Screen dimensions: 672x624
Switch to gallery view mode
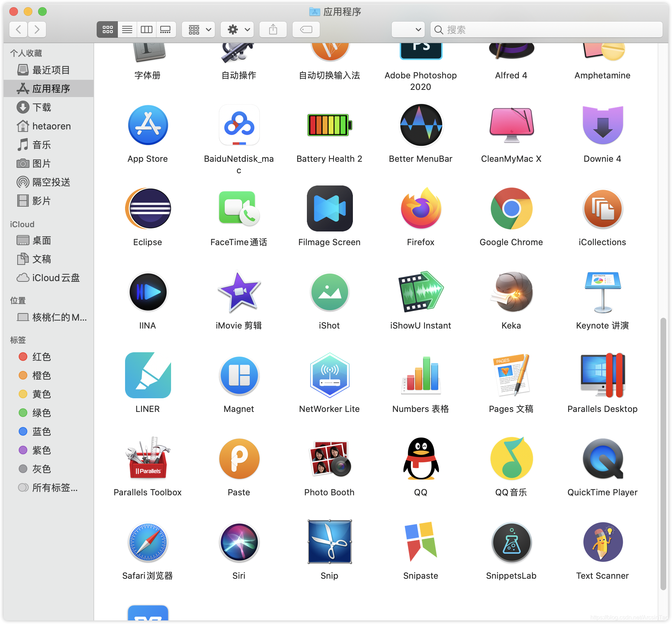click(x=166, y=29)
